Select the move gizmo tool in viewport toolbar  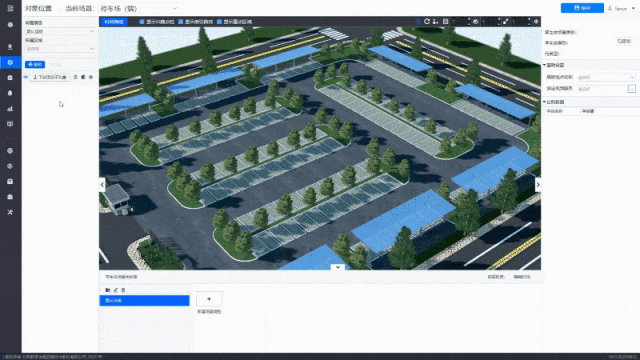(418, 21)
